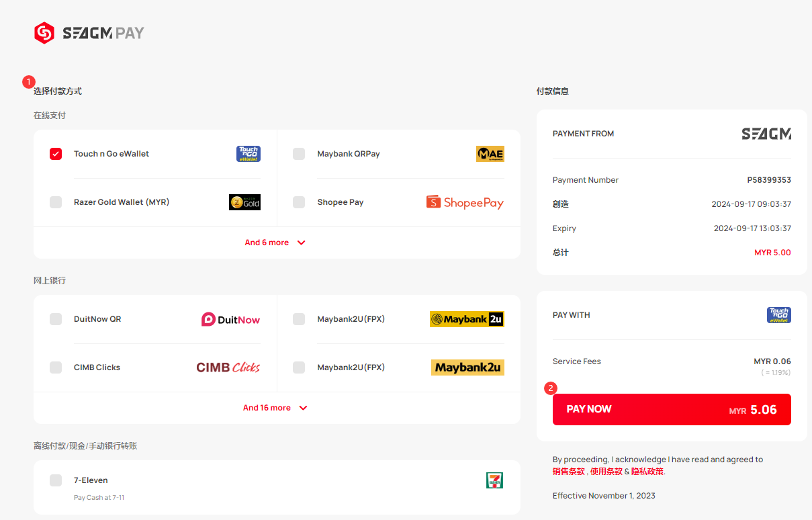Click the PAYMENT FROM label

tap(583, 134)
